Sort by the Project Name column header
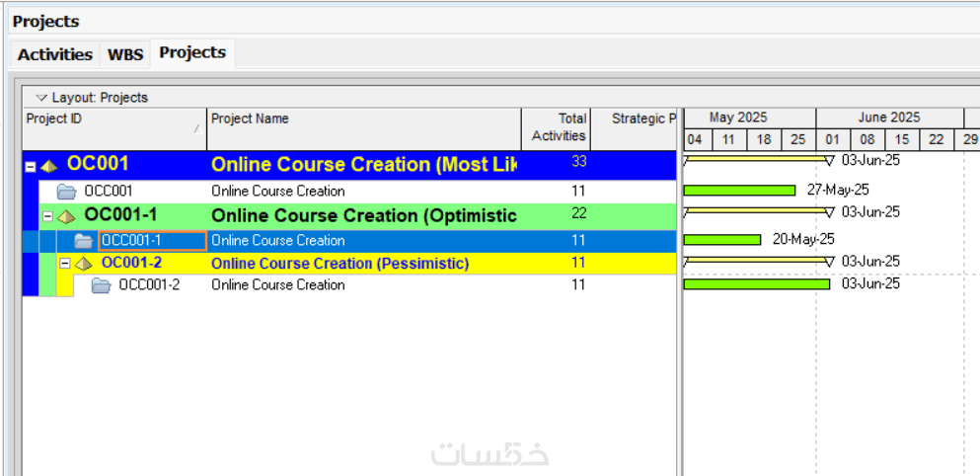980x476 pixels. pyautogui.click(x=364, y=128)
